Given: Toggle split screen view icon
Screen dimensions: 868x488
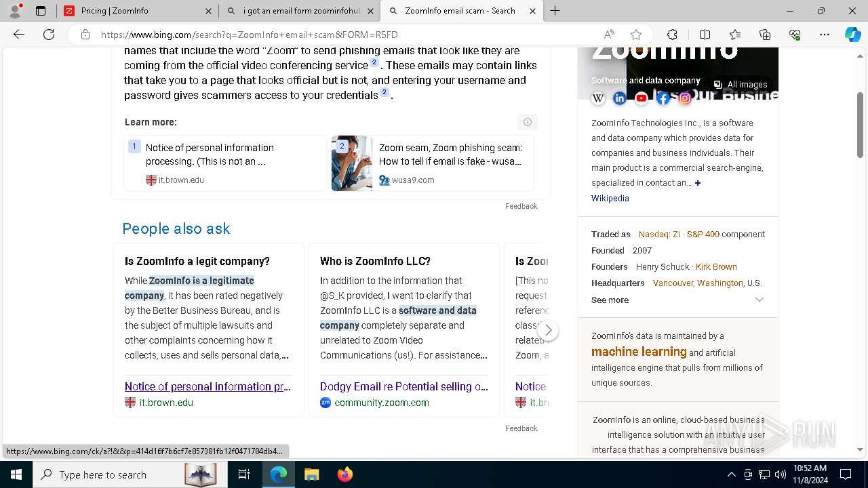Looking at the screenshot, I should (x=705, y=35).
